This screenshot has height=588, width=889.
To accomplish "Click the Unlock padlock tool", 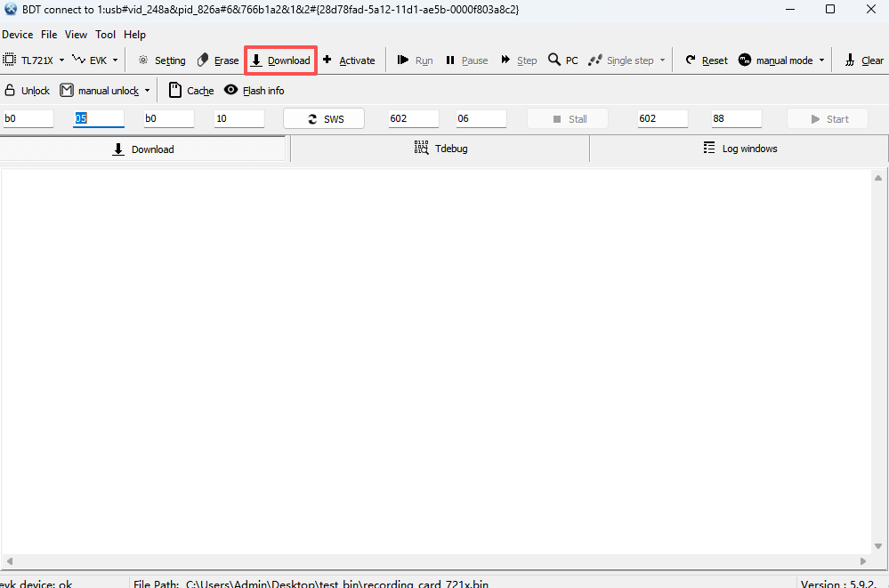I will 28,90.
